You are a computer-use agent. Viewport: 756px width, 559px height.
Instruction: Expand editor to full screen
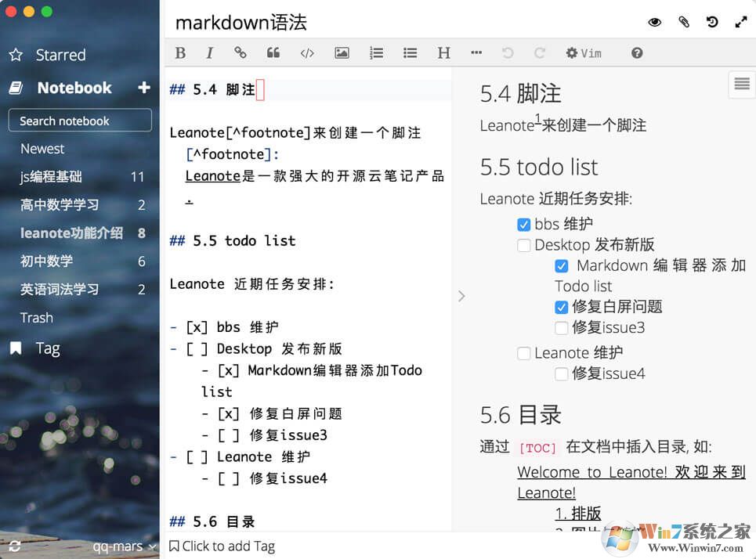coord(741,22)
